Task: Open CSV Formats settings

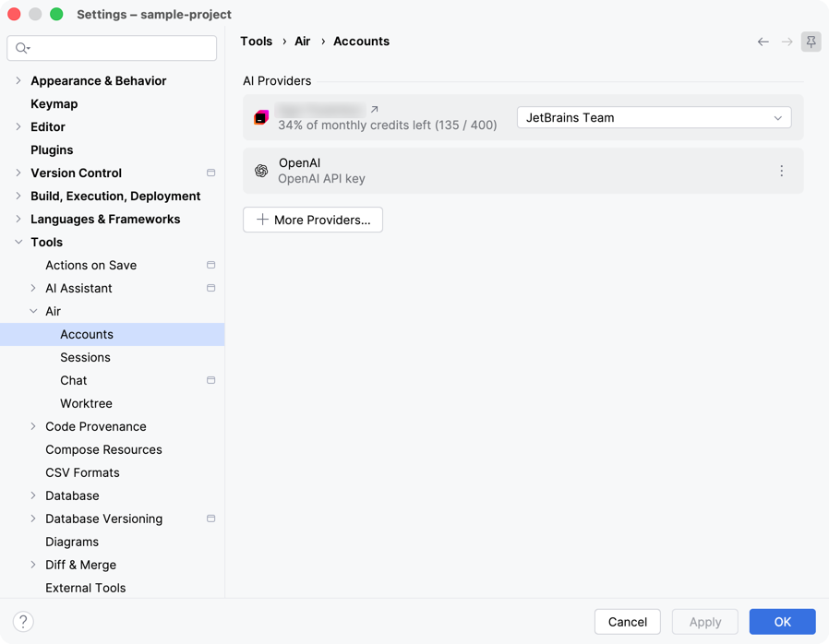Action: click(82, 472)
